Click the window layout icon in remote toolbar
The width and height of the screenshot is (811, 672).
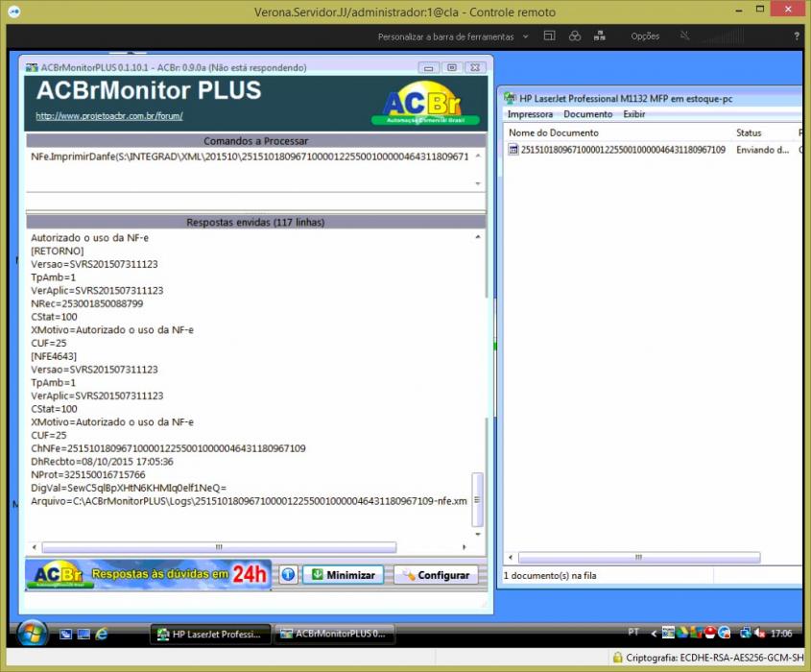click(x=549, y=36)
